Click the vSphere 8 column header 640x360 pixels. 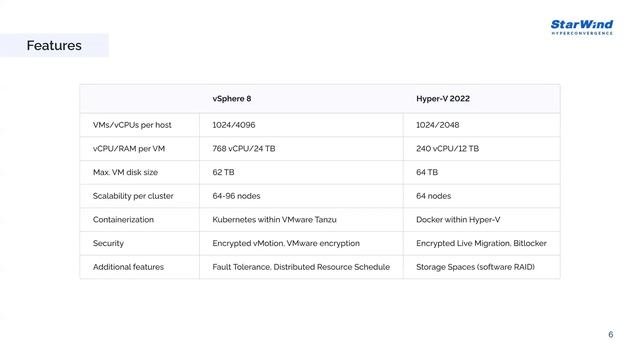click(x=231, y=99)
